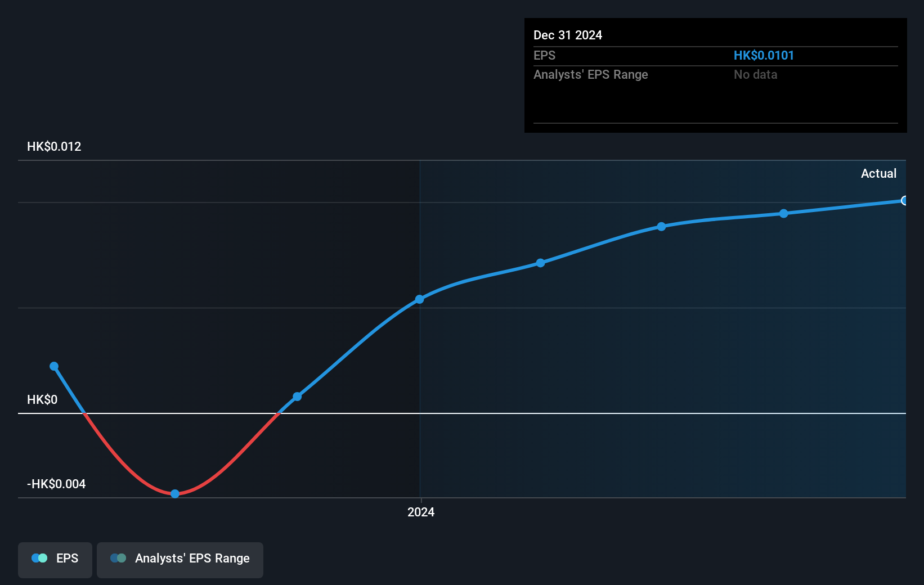Click the No data text in tooltip
The image size is (924, 585).
(755, 74)
